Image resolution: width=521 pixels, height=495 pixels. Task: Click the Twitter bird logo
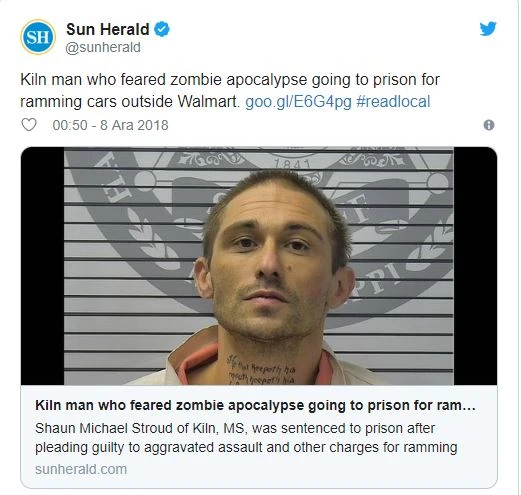point(488,29)
